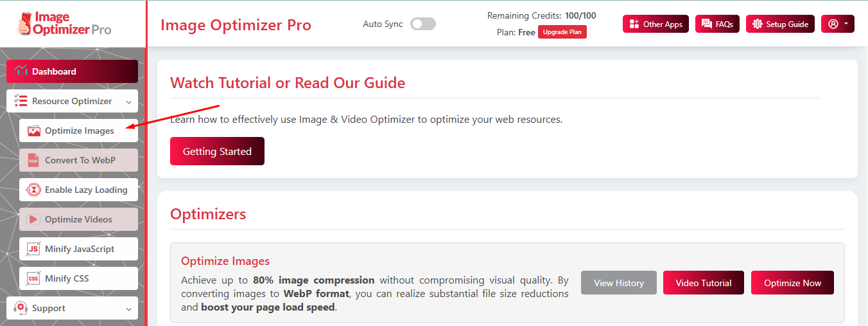Click the Watch Tutorial or Read Our Guide heading
Image resolution: width=868 pixels, height=326 pixels.
(288, 82)
